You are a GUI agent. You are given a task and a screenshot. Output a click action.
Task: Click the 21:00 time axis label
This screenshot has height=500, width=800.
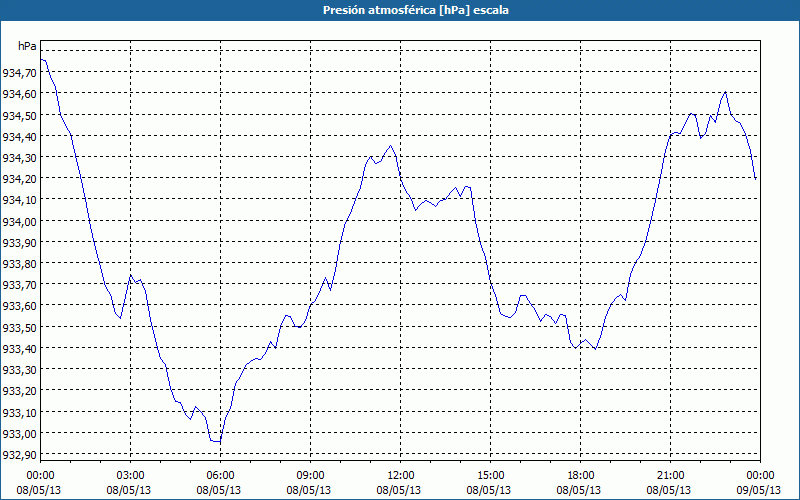[670, 476]
